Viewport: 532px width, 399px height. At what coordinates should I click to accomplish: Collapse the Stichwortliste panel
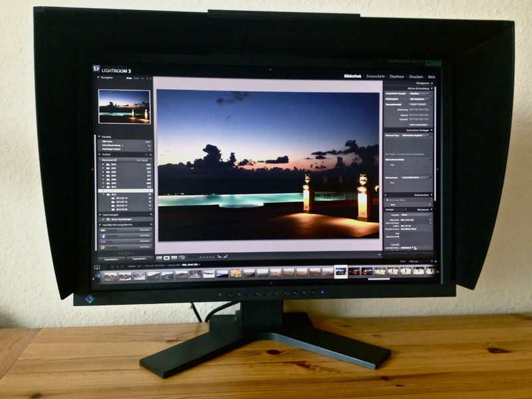[x=432, y=195]
